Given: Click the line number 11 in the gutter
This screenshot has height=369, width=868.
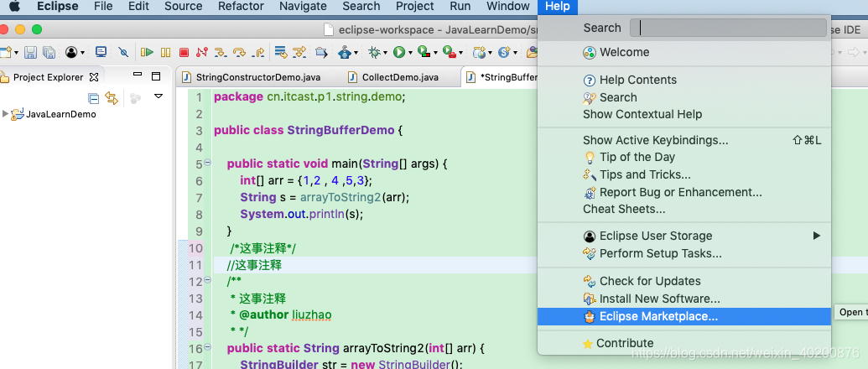Looking at the screenshot, I should click(x=196, y=265).
